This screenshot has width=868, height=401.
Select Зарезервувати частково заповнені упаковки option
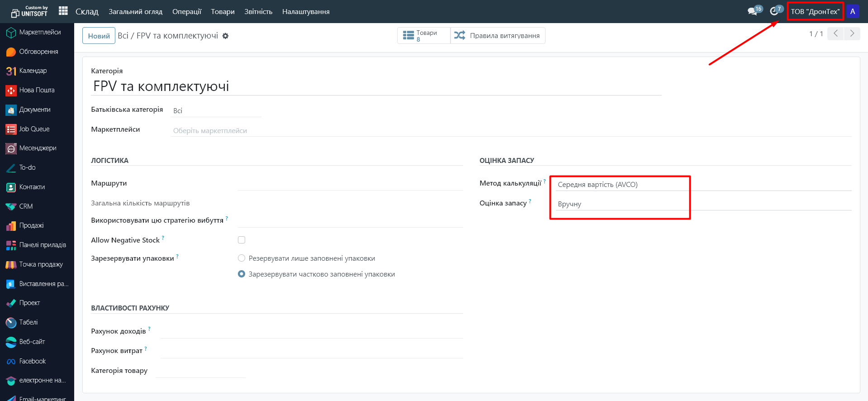[242, 274]
